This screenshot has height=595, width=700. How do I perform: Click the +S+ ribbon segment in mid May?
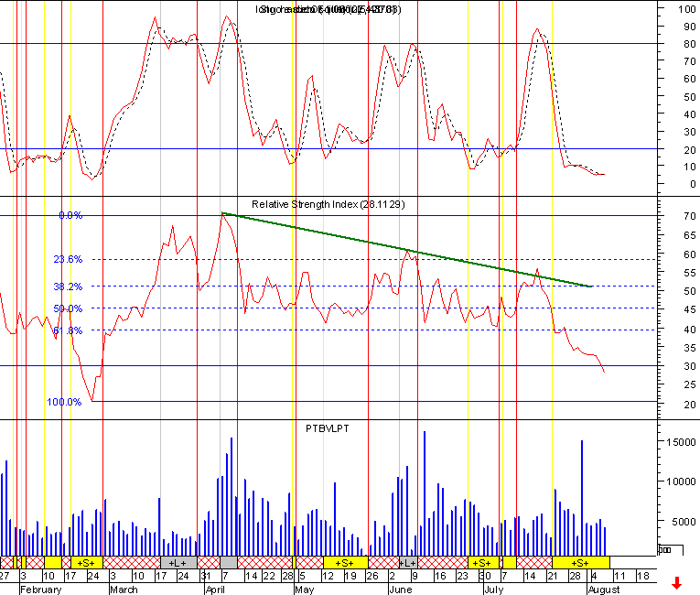point(346,562)
